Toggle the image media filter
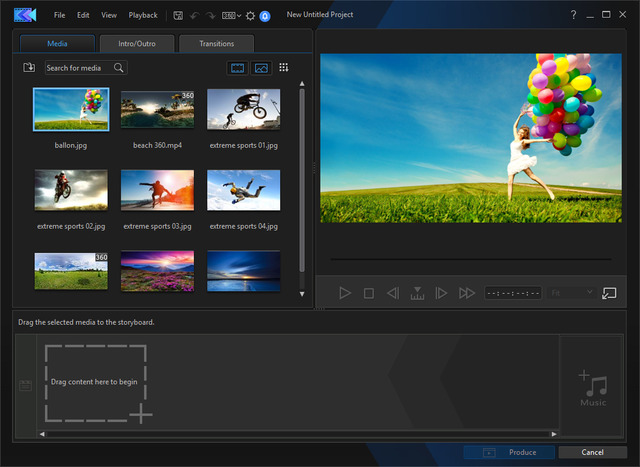Image resolution: width=640 pixels, height=467 pixels. (x=261, y=68)
